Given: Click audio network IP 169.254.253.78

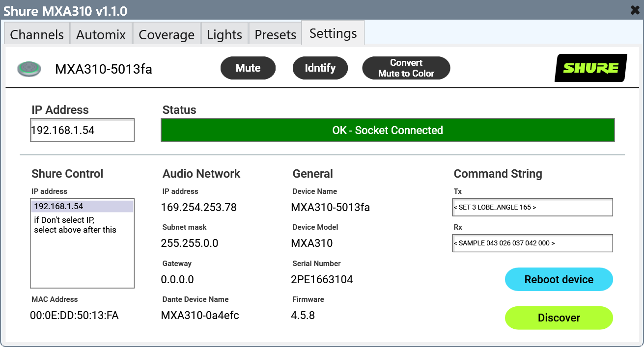Looking at the screenshot, I should point(199,208).
